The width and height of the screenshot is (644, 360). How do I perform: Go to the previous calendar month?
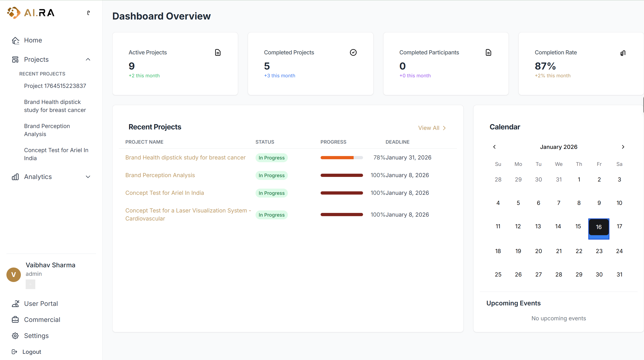(494, 147)
